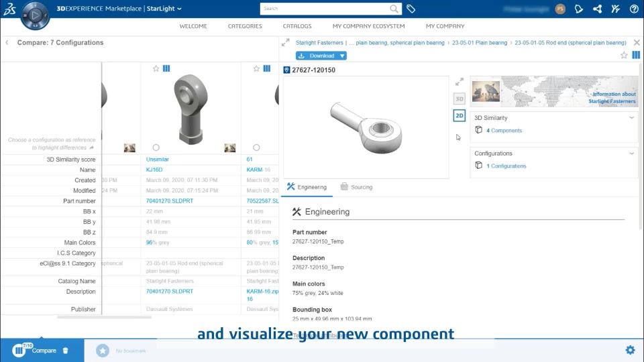Switch to the Engineering tab
Viewport: 644px width, 362px height.
coord(307,187)
